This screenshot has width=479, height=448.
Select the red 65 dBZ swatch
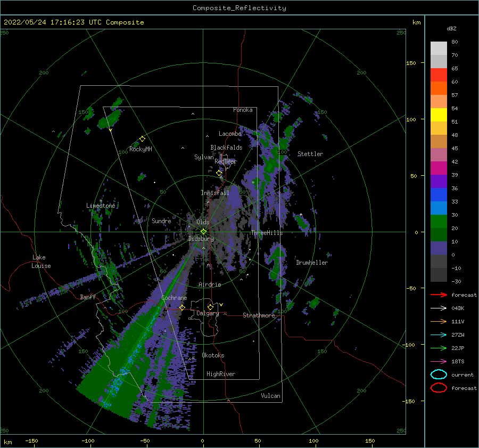439,75
